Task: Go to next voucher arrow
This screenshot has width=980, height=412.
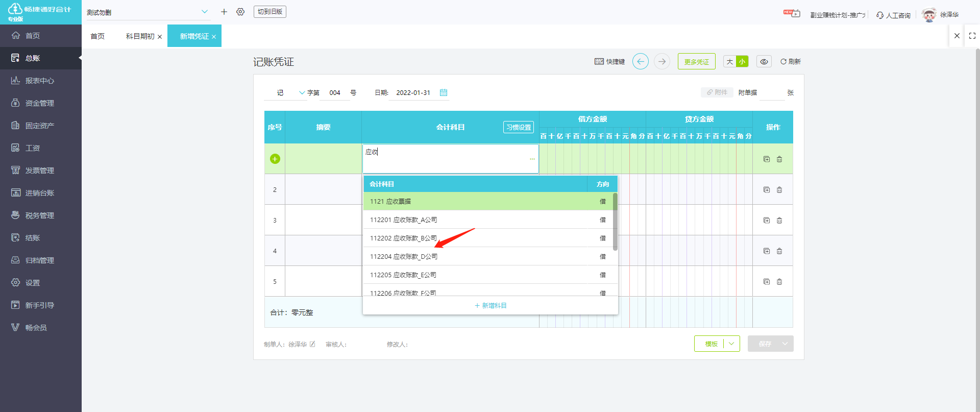Action: [x=662, y=61]
